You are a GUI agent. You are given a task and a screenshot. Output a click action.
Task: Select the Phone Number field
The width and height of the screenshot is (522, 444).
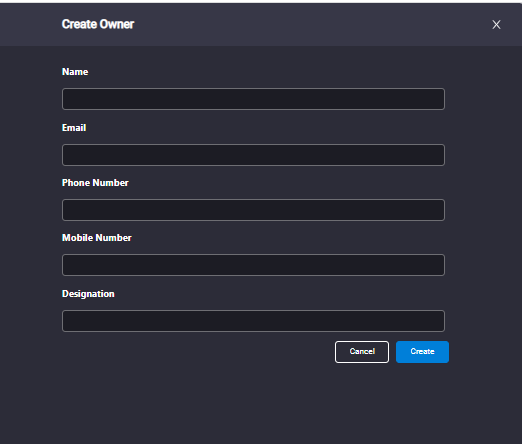253,210
